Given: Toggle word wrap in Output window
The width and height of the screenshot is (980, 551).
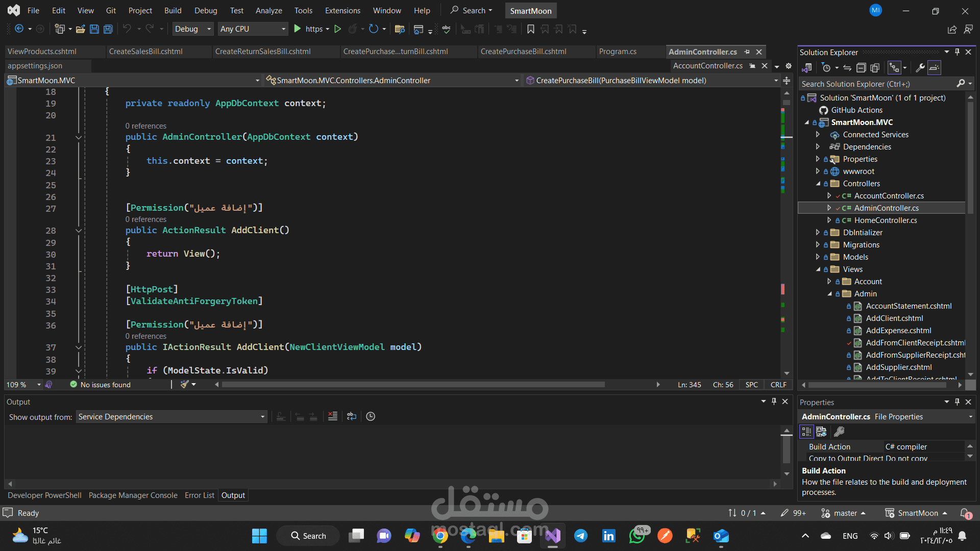Looking at the screenshot, I should 352,416.
